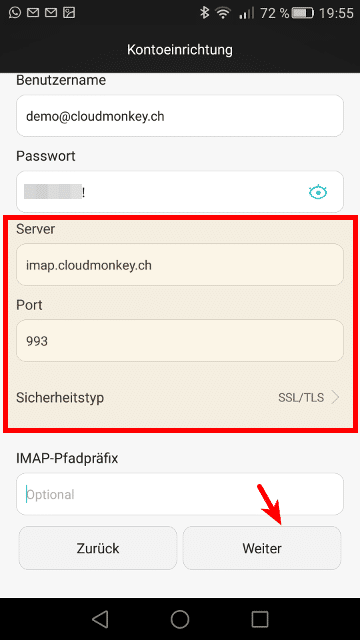Viewport: 360px width, 640px height.
Task: Tap the cellular signal strength icon
Action: 246,13
